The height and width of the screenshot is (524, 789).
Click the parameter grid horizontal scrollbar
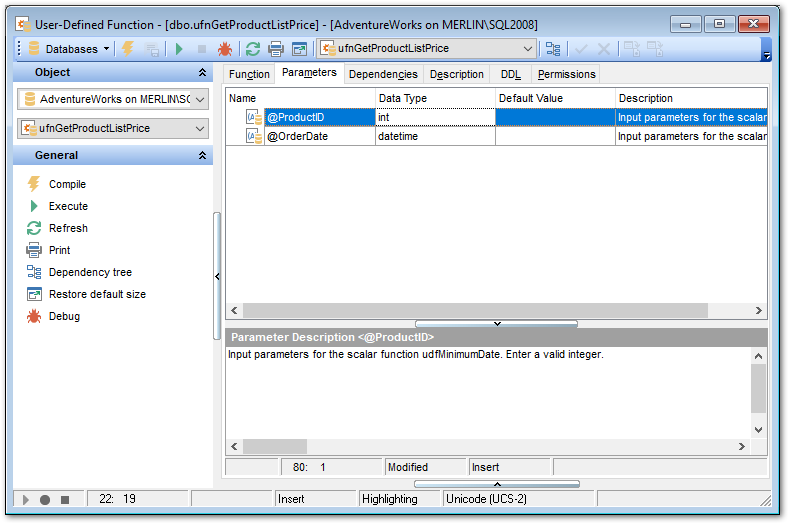coord(475,311)
